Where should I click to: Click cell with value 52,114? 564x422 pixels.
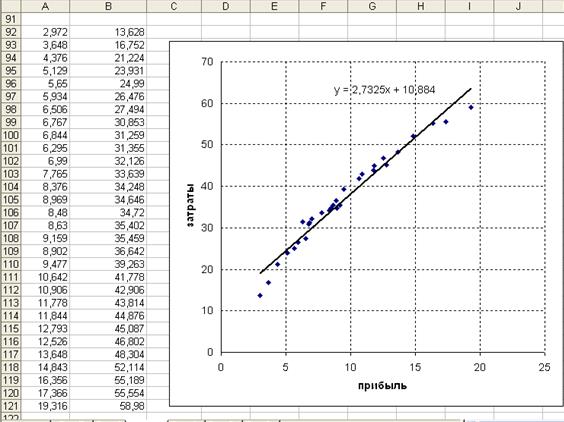pos(108,367)
